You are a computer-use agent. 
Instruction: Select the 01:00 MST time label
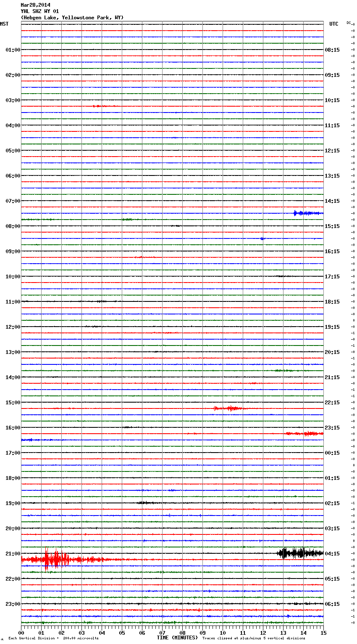tap(13, 50)
